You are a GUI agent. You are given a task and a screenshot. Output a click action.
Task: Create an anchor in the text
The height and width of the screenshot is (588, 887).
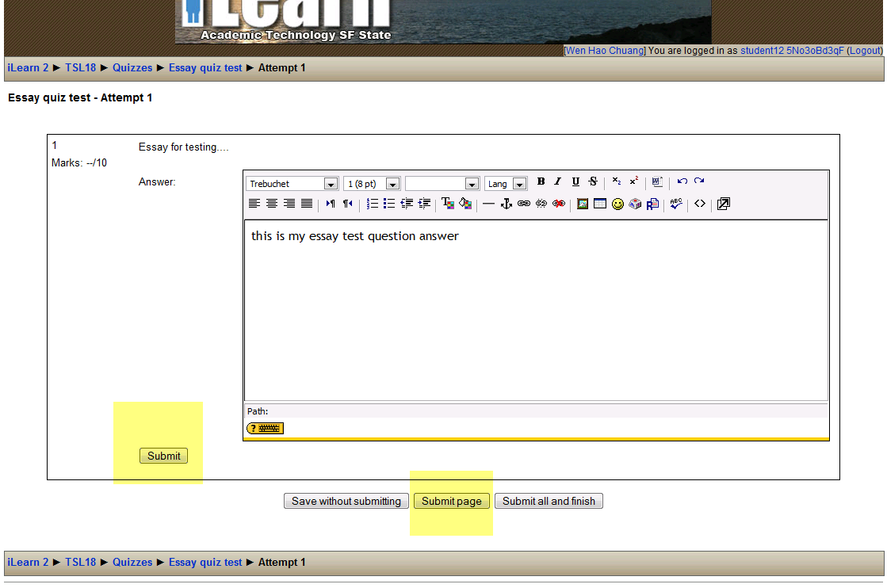coord(507,204)
